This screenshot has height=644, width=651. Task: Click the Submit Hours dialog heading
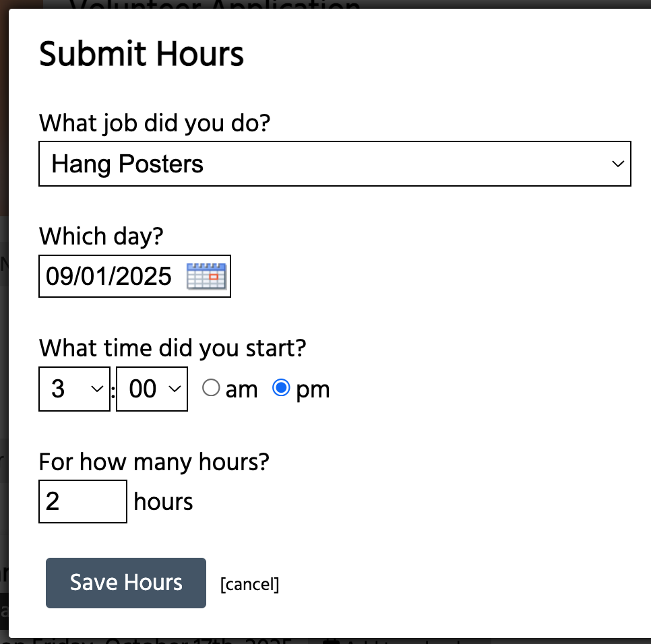[141, 54]
